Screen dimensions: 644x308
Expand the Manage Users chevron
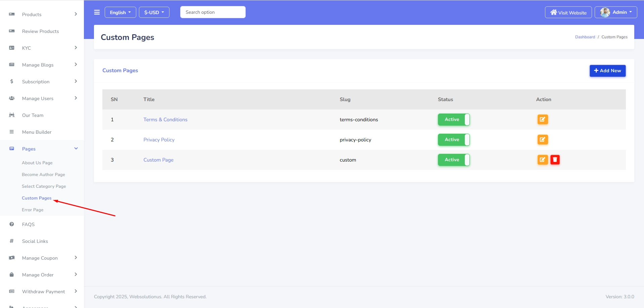(x=76, y=98)
